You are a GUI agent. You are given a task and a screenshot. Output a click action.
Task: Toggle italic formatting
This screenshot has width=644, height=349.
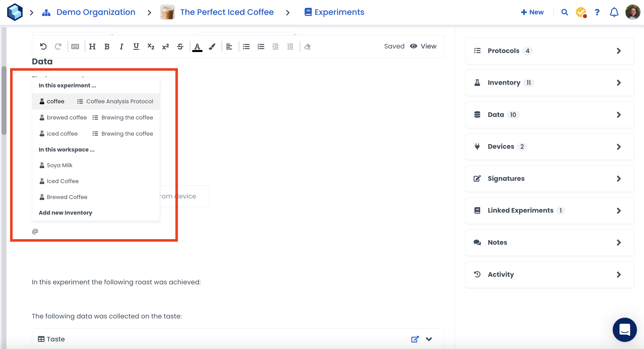pos(121,46)
